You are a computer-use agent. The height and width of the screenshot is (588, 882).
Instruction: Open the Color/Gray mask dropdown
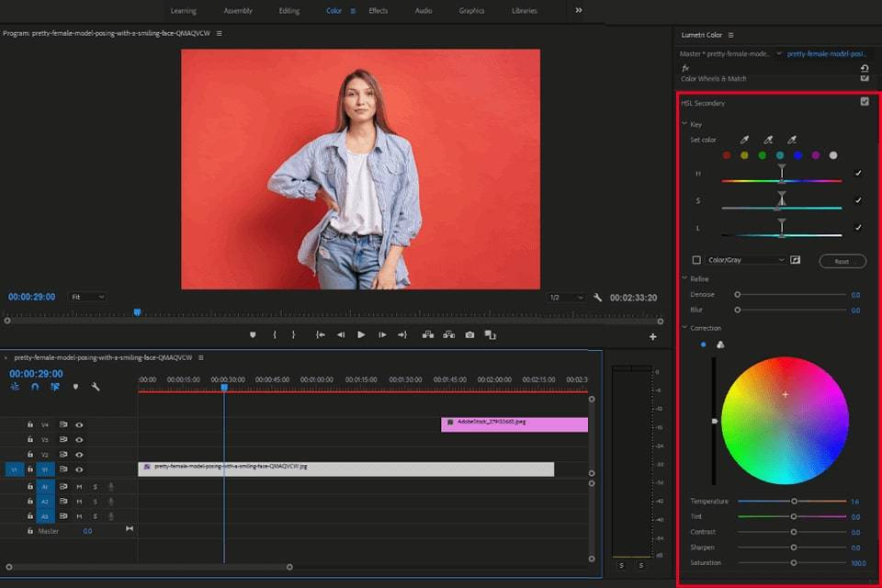point(746,260)
